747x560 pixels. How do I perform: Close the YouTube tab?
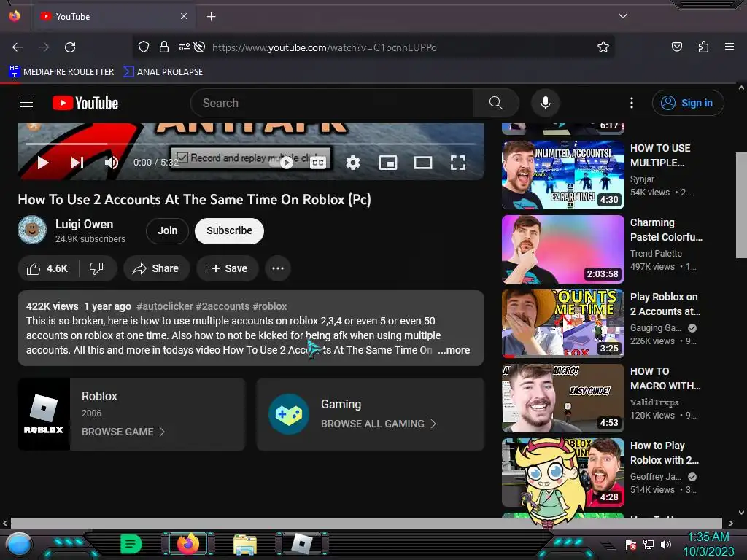[x=184, y=16]
